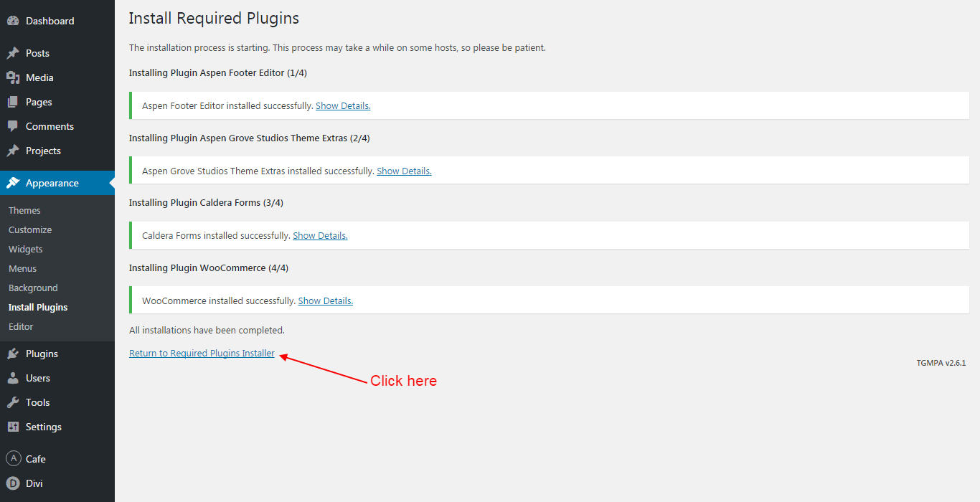Viewport: 980px width, 502px height.
Task: Click the Settings sliders icon
Action: tap(13, 427)
